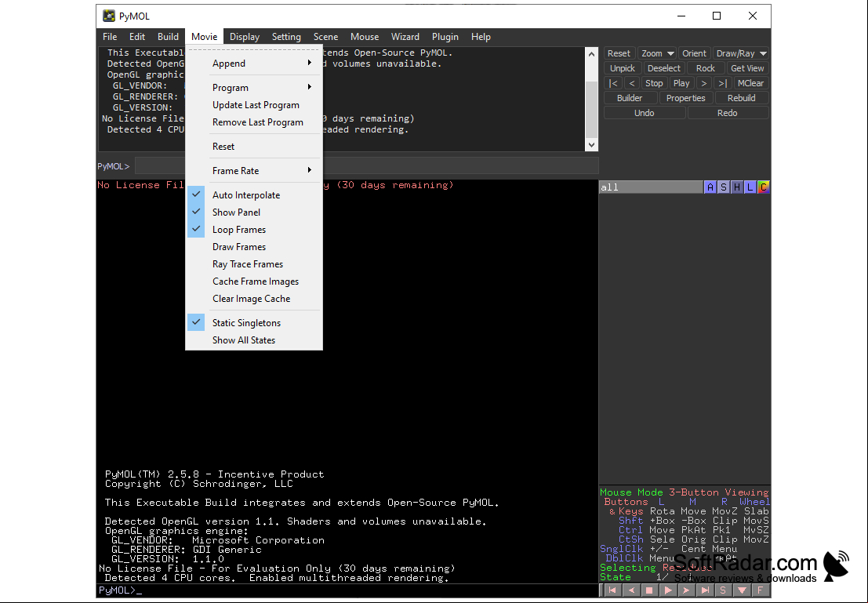Image resolution: width=868 pixels, height=603 pixels.
Task: Click the square stop icon in bottom playback bar
Action: click(x=649, y=590)
